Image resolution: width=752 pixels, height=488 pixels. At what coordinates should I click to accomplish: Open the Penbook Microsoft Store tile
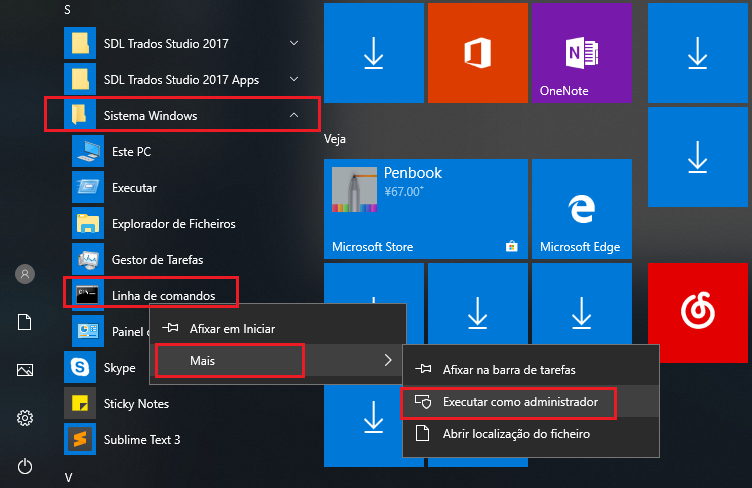(x=426, y=209)
